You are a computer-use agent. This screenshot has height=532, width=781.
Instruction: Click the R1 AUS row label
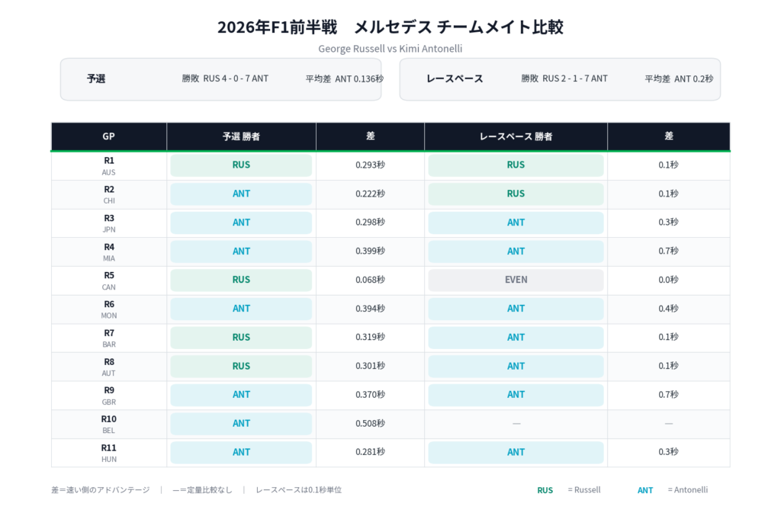[x=108, y=165]
